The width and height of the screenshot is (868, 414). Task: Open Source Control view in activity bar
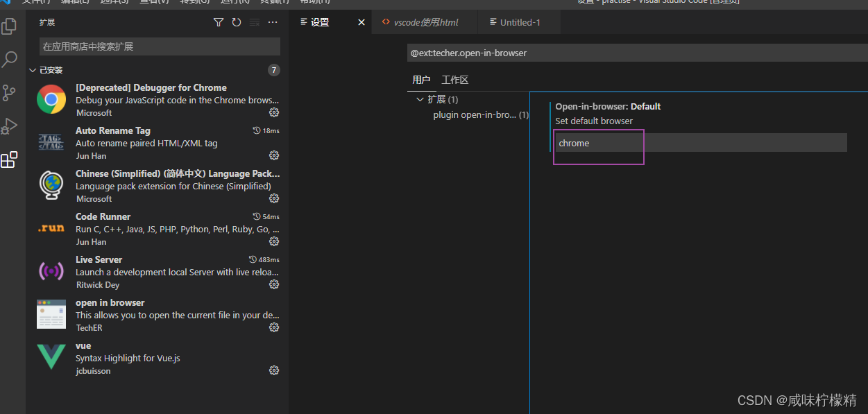10,93
